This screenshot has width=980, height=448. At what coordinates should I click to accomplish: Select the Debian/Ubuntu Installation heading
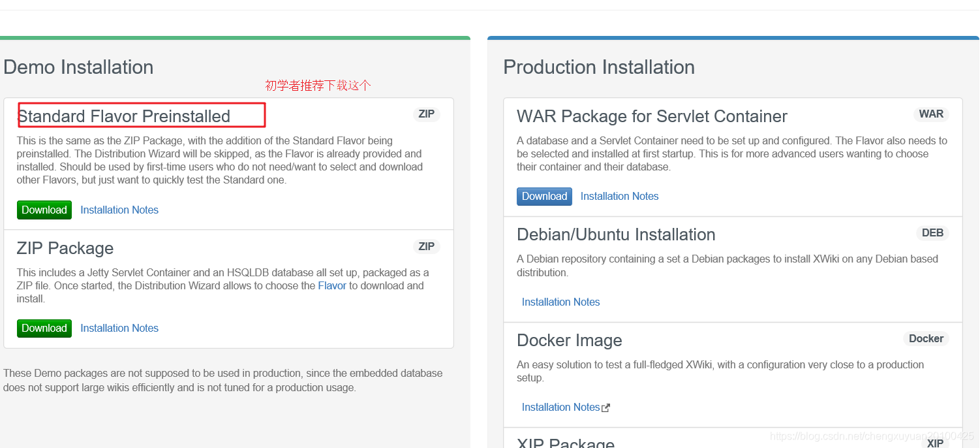[616, 234]
